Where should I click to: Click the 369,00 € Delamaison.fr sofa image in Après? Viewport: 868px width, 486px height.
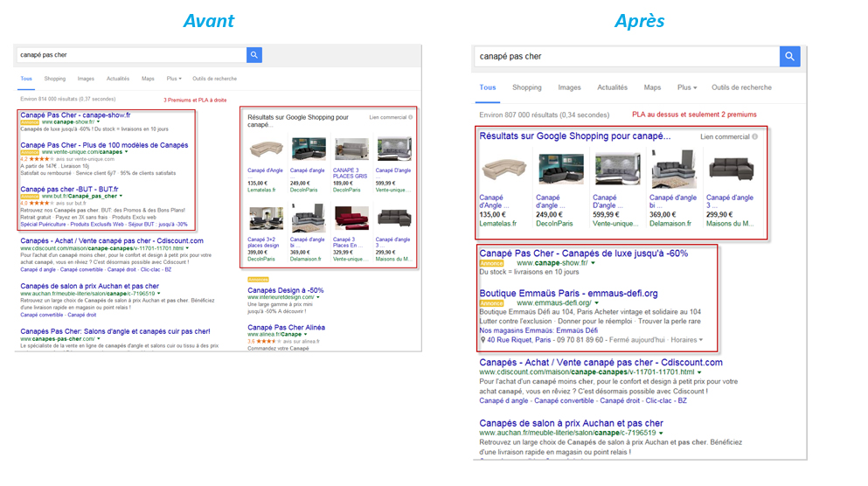tap(674, 169)
